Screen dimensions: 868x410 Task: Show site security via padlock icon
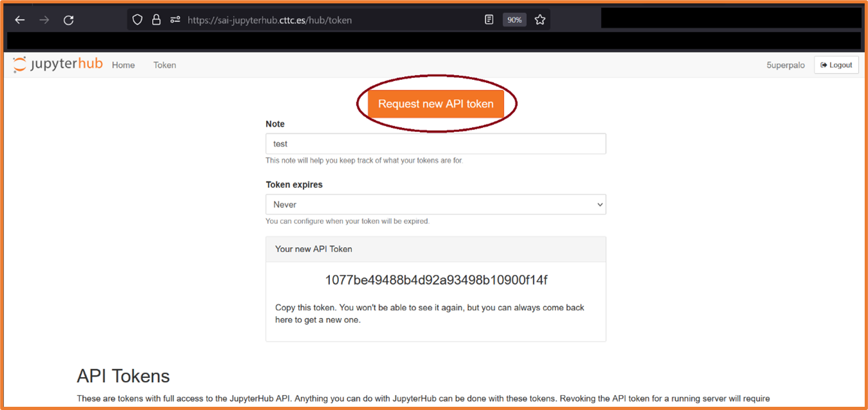coord(156,20)
